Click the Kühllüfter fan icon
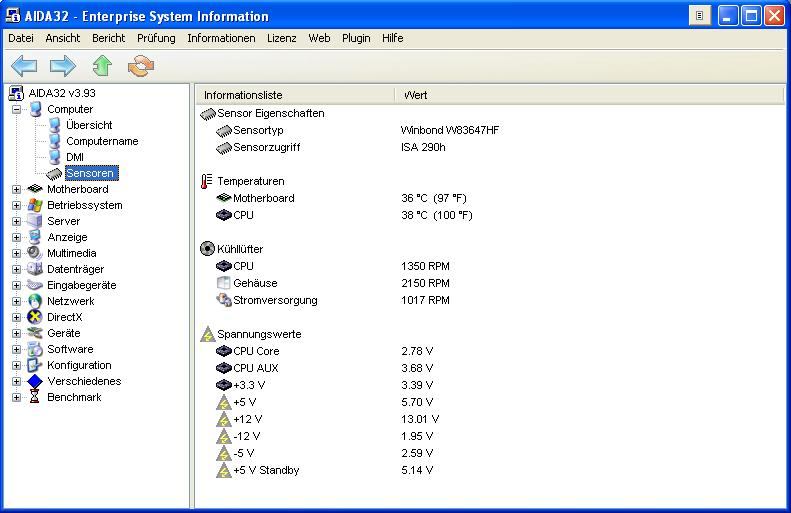Image resolution: width=791 pixels, height=513 pixels. click(x=207, y=249)
